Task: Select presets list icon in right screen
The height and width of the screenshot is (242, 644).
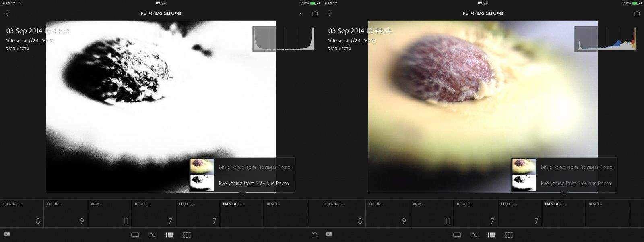Action: tap(491, 235)
